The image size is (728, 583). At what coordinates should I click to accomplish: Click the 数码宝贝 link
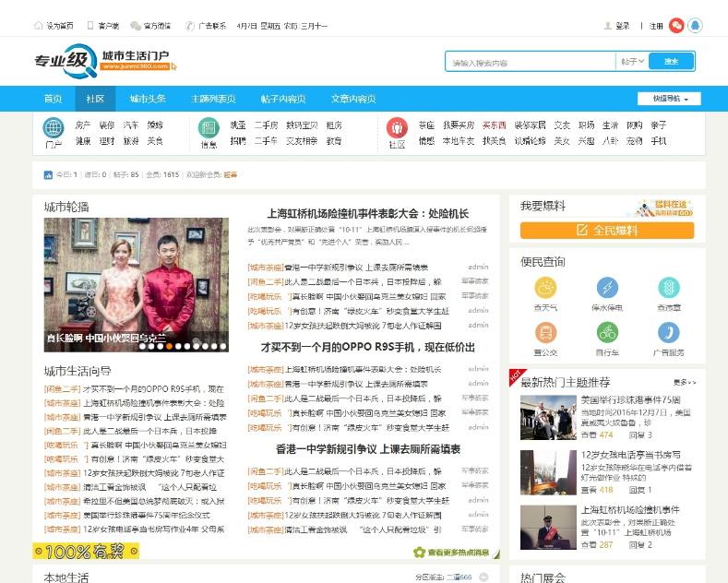(303, 125)
